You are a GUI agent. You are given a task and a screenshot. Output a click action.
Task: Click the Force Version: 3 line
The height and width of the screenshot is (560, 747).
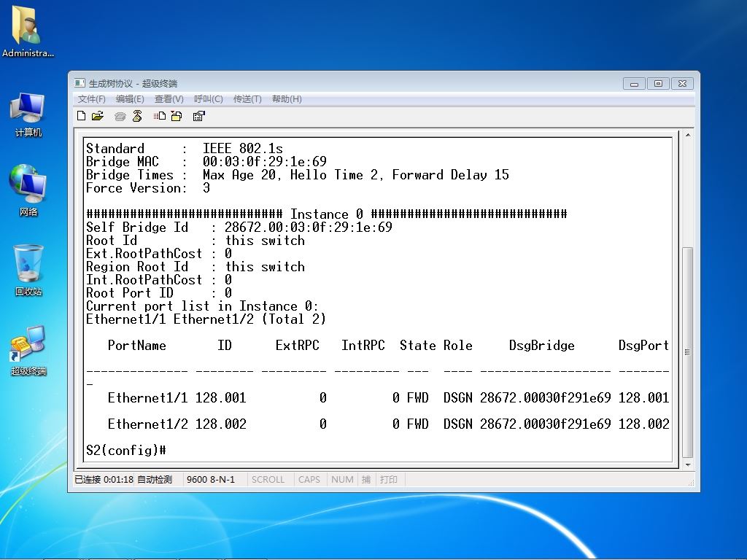point(148,188)
